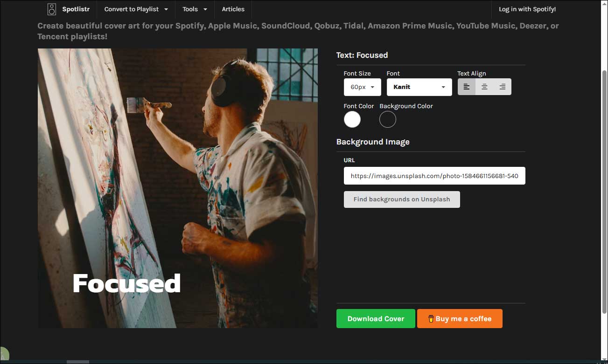Click the coffee cup icon

pyautogui.click(x=431, y=319)
